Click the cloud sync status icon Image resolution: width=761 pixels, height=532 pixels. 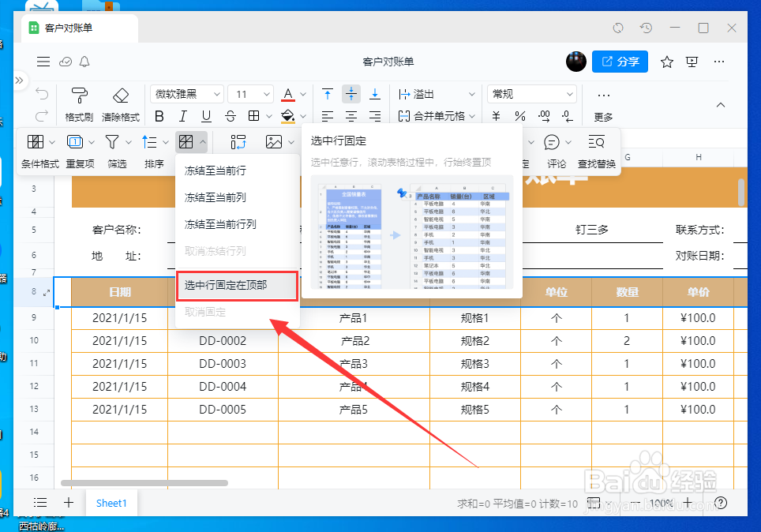coord(66,62)
